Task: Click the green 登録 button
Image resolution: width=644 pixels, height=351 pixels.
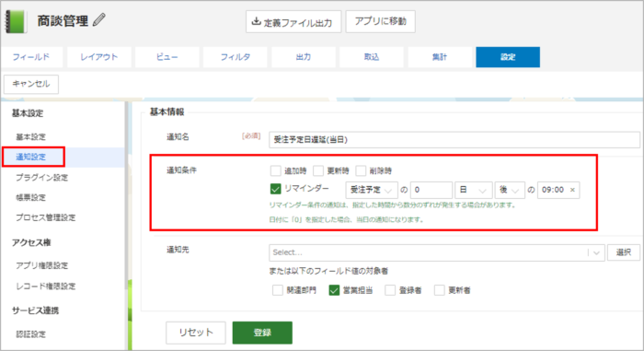Action: 262,333
